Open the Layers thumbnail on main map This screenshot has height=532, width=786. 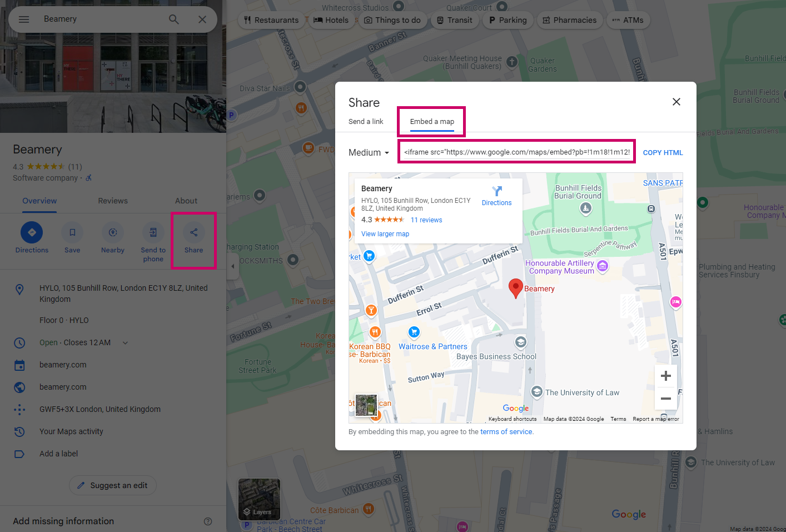click(x=259, y=499)
